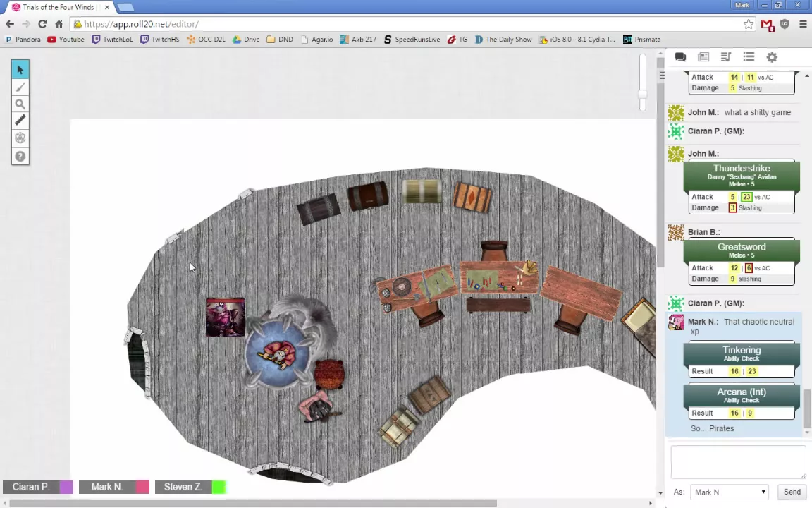Click the Send button
This screenshot has height=508, width=812.
tap(792, 492)
